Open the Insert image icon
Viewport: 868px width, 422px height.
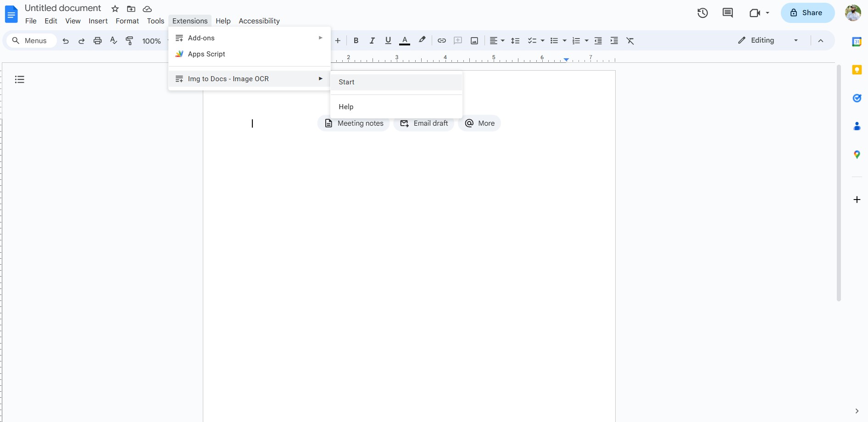click(x=474, y=40)
